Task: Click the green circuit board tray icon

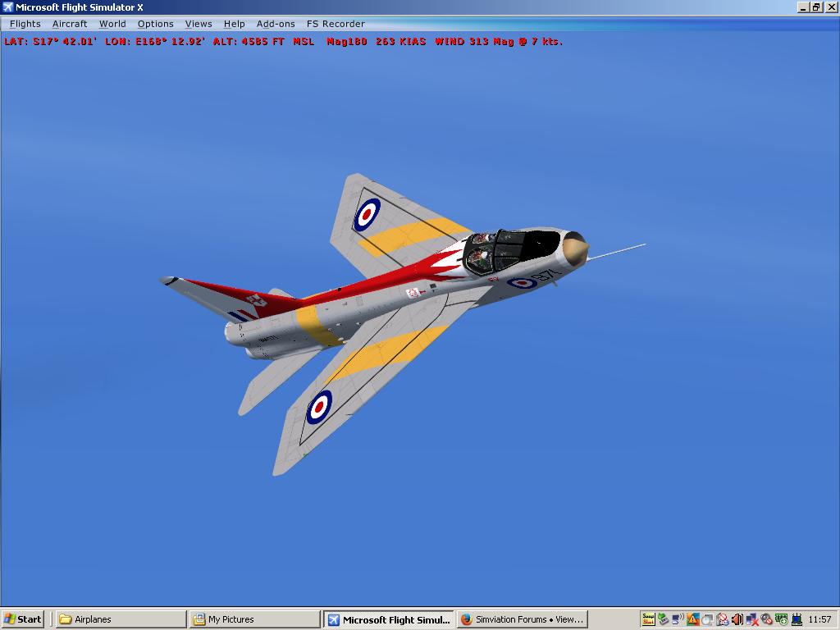Action: 782,619
